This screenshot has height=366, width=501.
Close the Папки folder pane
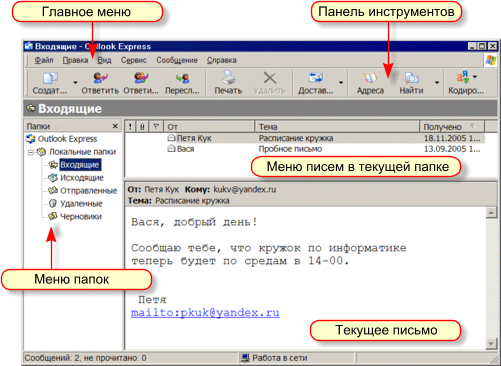[115, 126]
